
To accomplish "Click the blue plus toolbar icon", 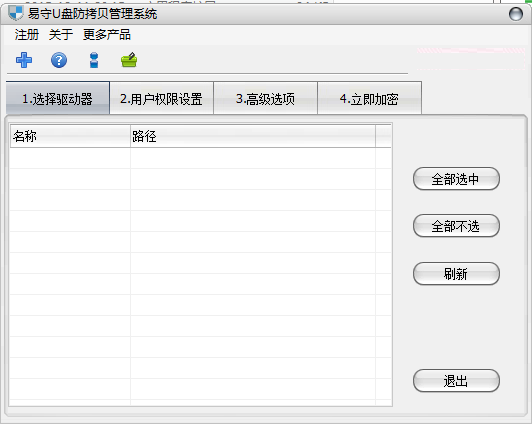I will [24, 60].
